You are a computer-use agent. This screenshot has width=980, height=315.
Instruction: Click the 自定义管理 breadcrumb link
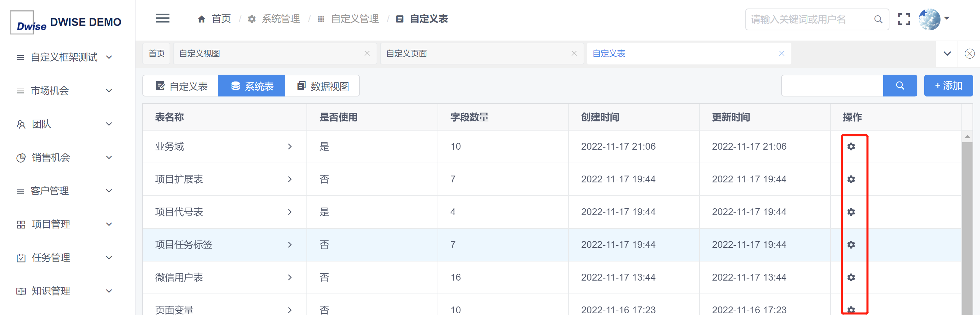click(x=355, y=19)
